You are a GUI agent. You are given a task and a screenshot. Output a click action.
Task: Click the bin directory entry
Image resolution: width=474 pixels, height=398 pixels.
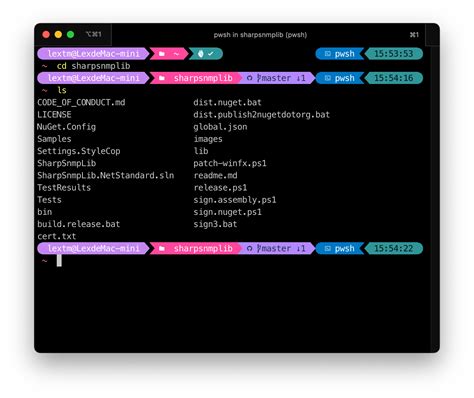coord(44,212)
